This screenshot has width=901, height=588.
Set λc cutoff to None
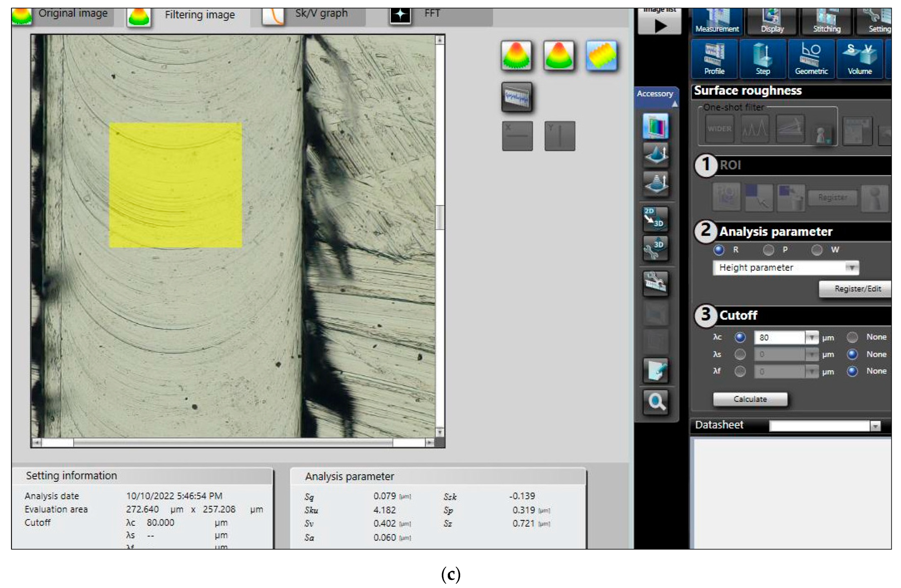coord(852,337)
